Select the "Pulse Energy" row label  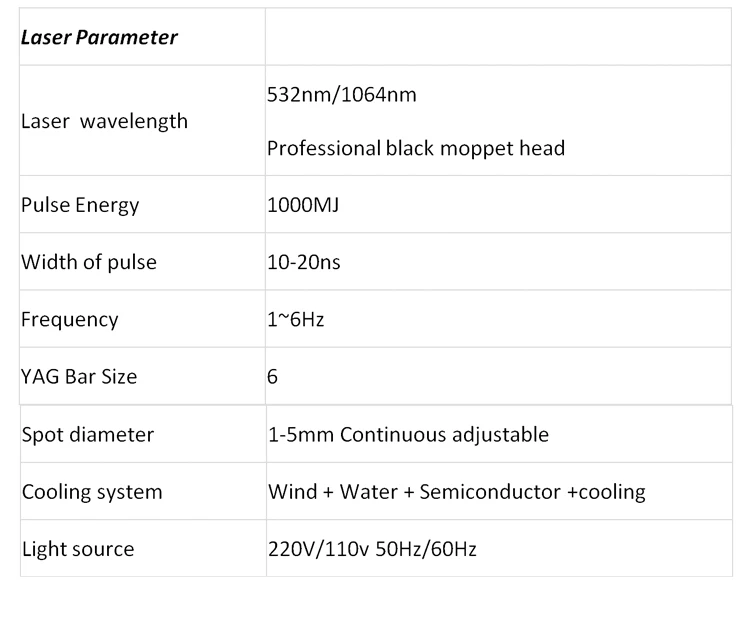tap(80, 205)
